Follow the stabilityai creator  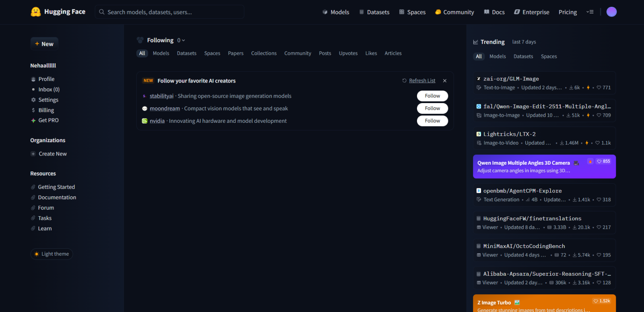click(432, 96)
